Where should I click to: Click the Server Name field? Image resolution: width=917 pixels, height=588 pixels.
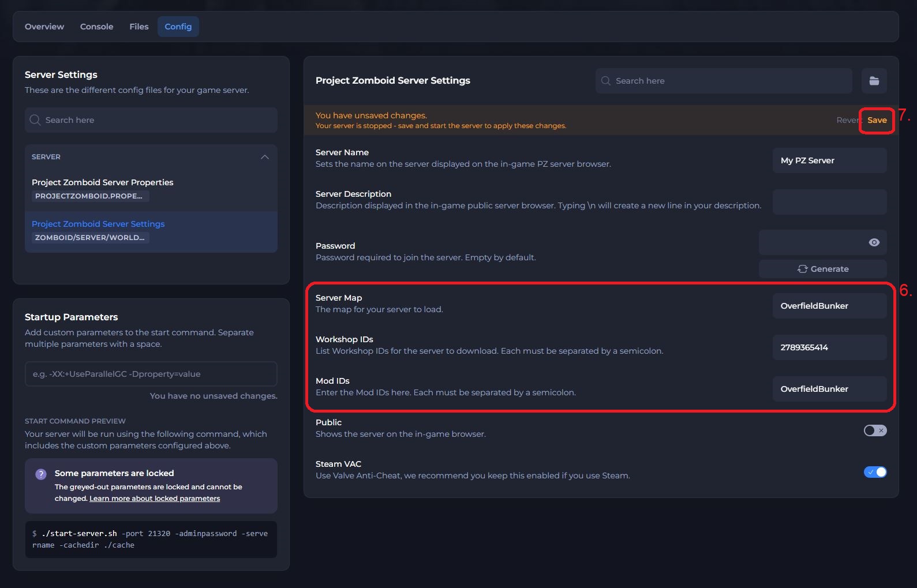[x=829, y=160]
